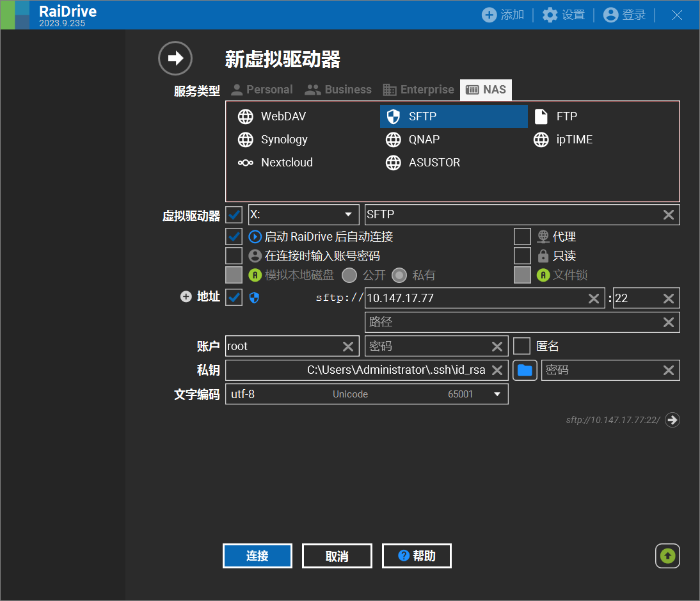The image size is (700, 601).
Task: Check the 匿名 anonymous checkbox
Action: [521, 346]
